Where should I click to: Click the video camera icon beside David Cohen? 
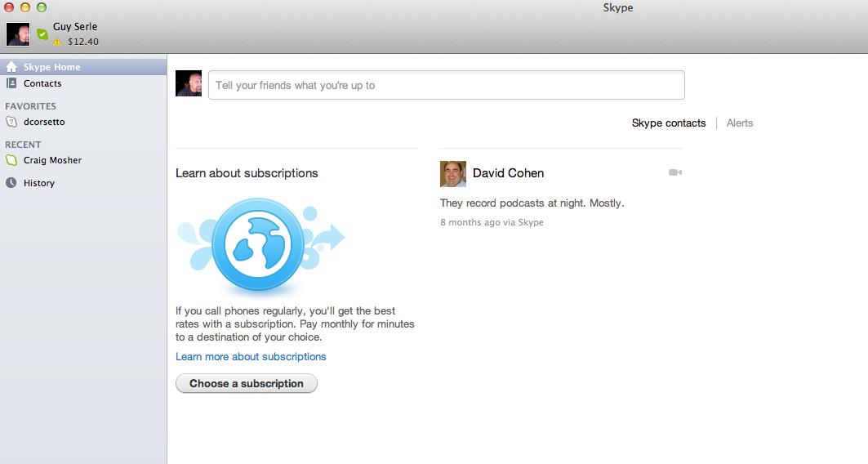coord(674,172)
